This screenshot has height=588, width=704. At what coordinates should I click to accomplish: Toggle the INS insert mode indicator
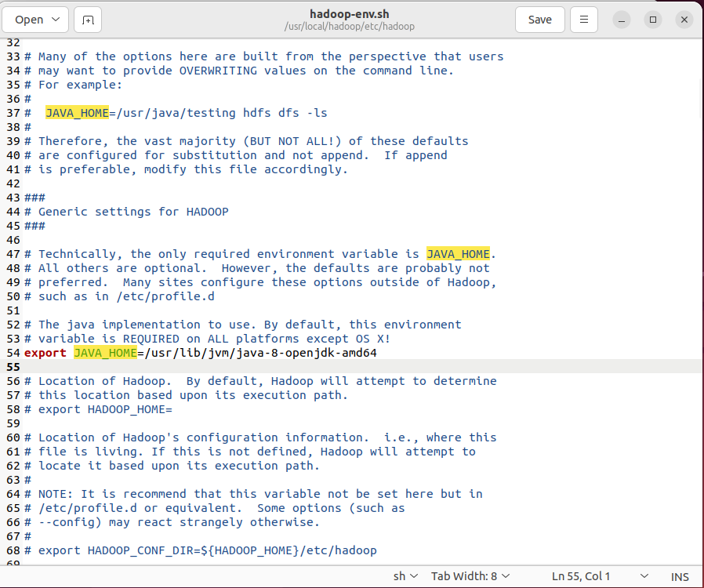(680, 577)
